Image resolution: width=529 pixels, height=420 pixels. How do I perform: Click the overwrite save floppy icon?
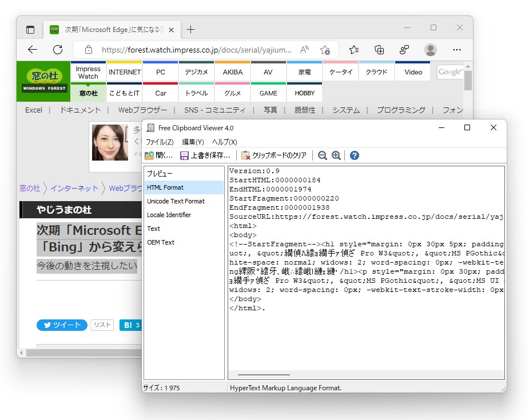(184, 155)
